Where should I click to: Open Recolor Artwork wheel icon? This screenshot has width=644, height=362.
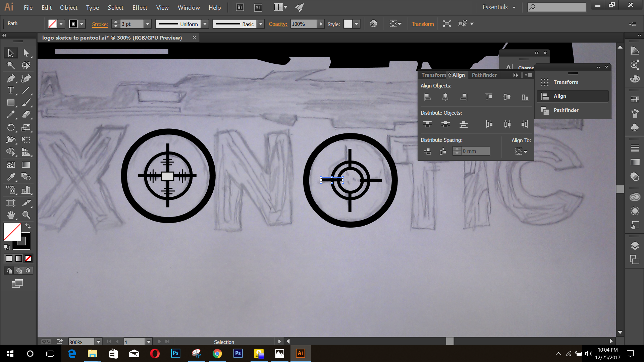(x=373, y=24)
